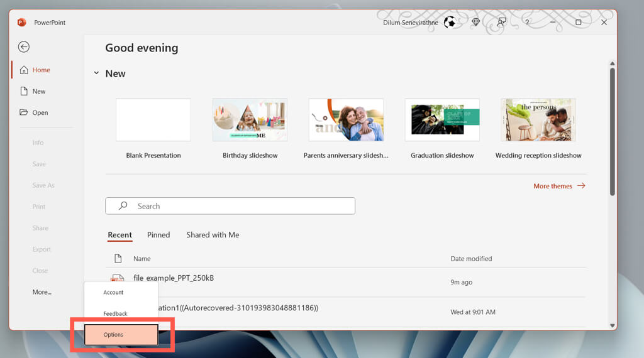Switch to the Pinned tab
Screen dimensions: 644x358
pos(158,235)
